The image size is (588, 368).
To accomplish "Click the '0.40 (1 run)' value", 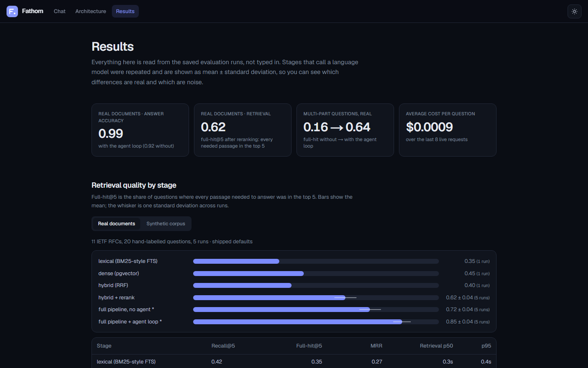I will pyautogui.click(x=477, y=285).
